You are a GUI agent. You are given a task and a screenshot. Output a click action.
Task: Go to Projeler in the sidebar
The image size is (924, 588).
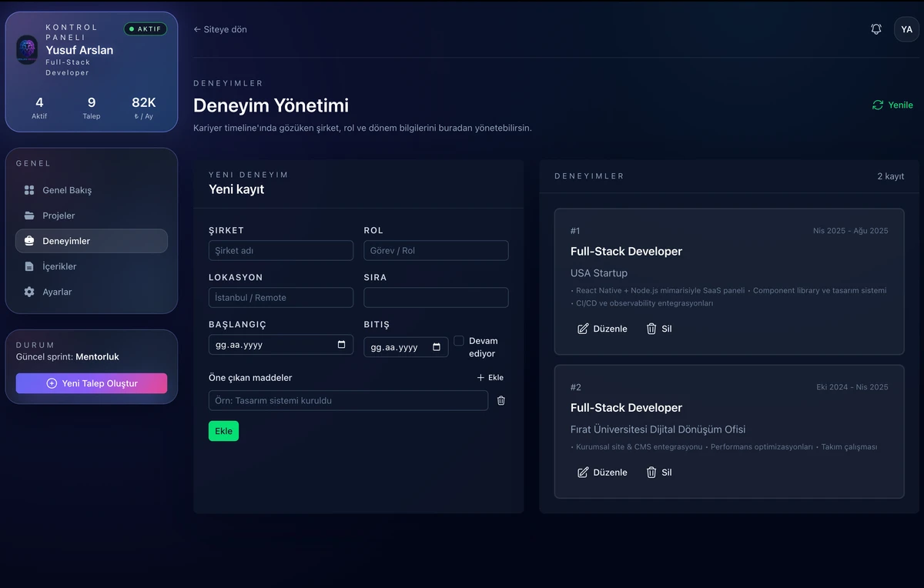(x=59, y=215)
